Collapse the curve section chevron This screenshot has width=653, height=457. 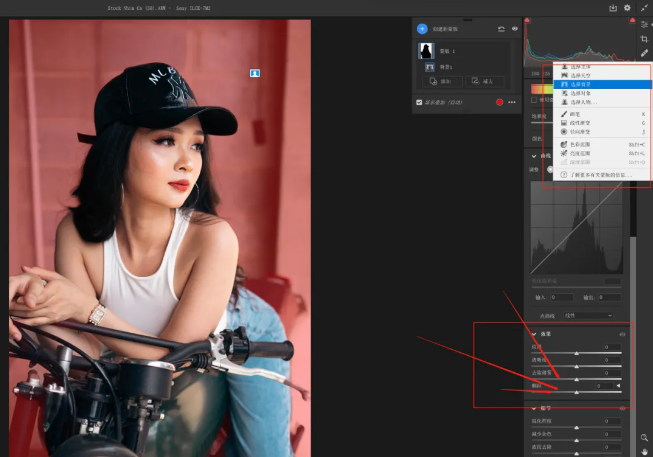click(534, 156)
